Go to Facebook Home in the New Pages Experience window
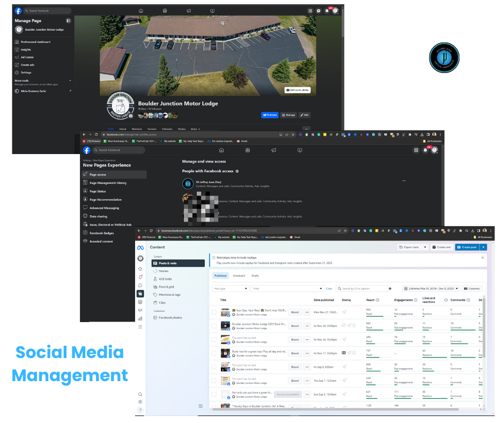 (x=221, y=150)
